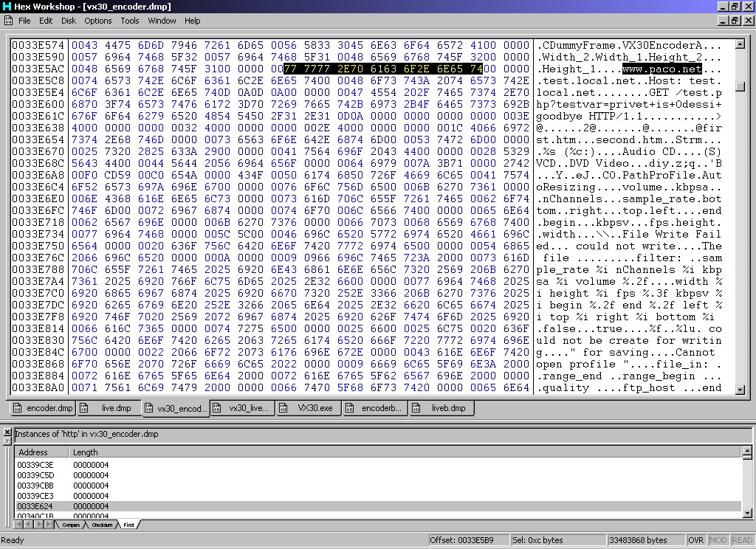Click the file icon on the encoder.dmp tab

[18, 408]
